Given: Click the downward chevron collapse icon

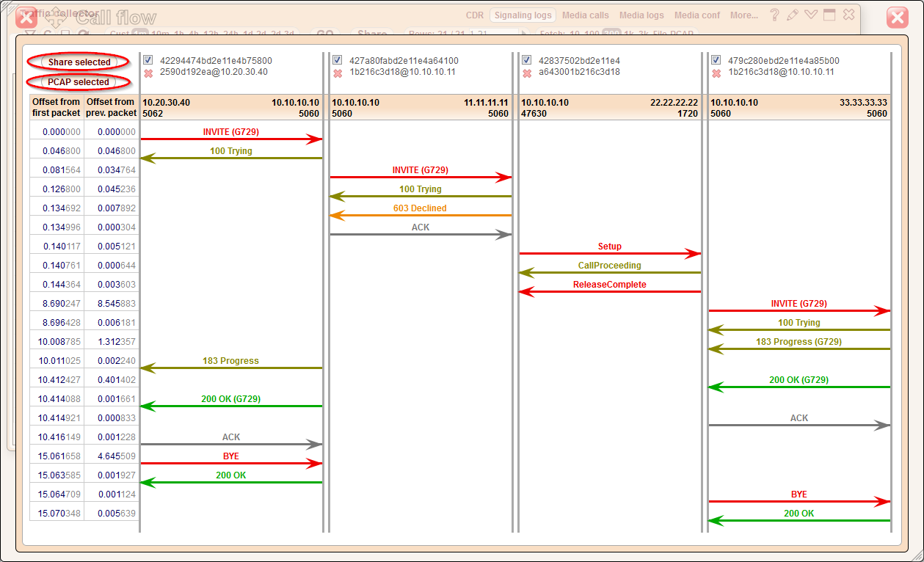Looking at the screenshot, I should pyautogui.click(x=811, y=15).
